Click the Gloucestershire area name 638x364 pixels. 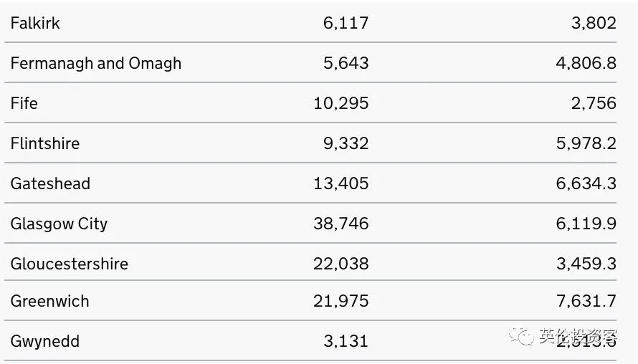[70, 264]
